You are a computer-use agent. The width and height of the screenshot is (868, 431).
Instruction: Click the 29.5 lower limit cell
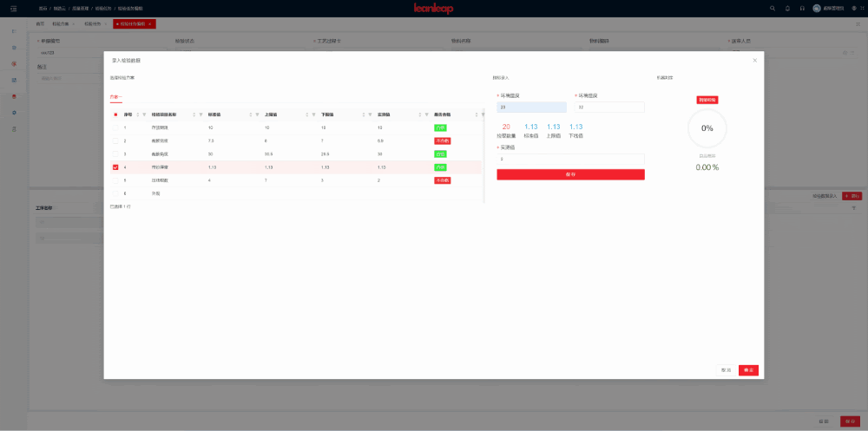[325, 154]
